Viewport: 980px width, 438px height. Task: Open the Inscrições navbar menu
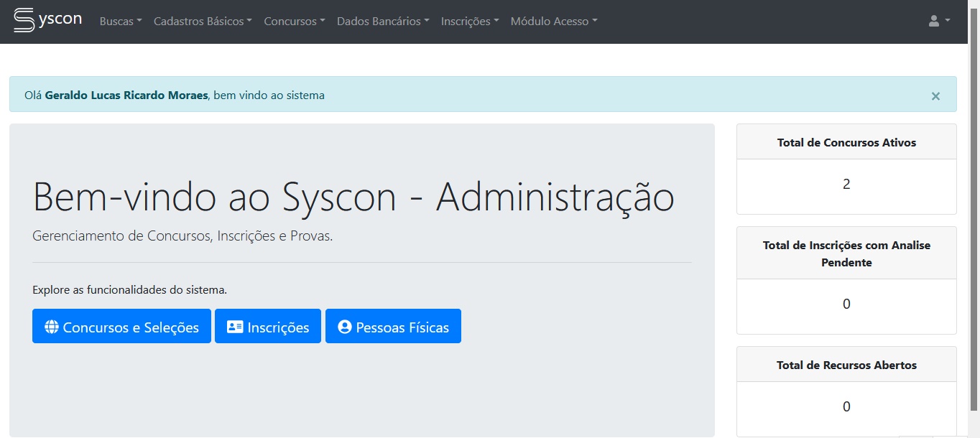[470, 22]
